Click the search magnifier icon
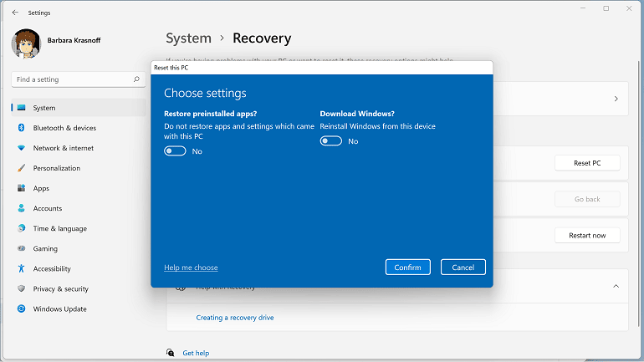The width and height of the screenshot is (644, 362). 136,79
